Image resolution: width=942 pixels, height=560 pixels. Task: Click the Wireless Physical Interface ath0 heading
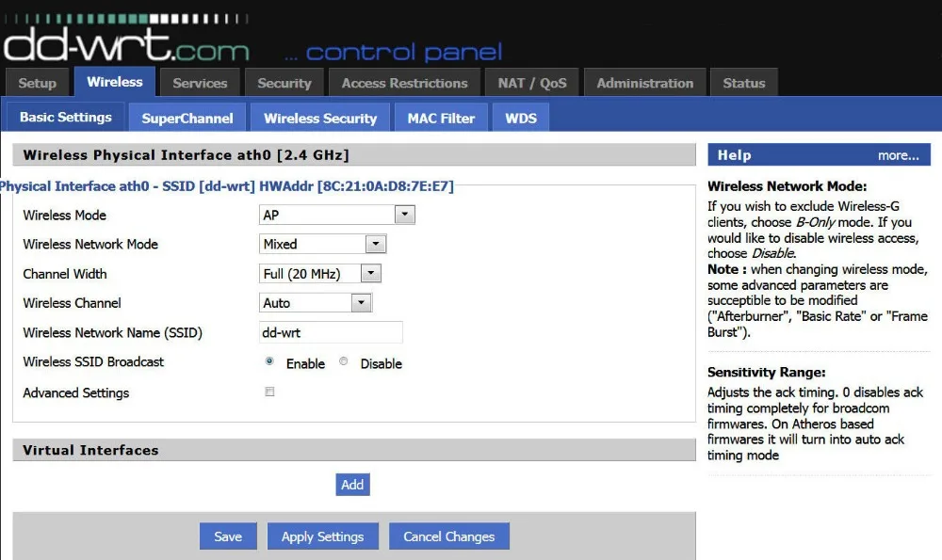tap(187, 155)
